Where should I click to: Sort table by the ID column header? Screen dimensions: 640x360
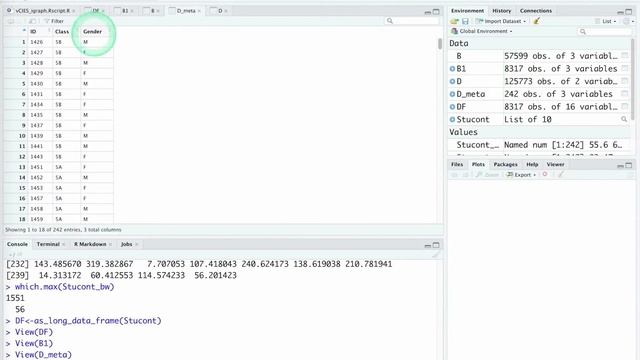coord(40,31)
